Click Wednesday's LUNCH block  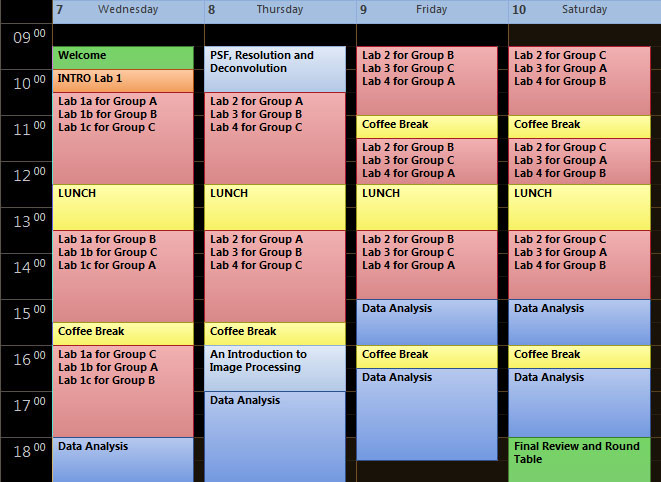[x=123, y=206]
